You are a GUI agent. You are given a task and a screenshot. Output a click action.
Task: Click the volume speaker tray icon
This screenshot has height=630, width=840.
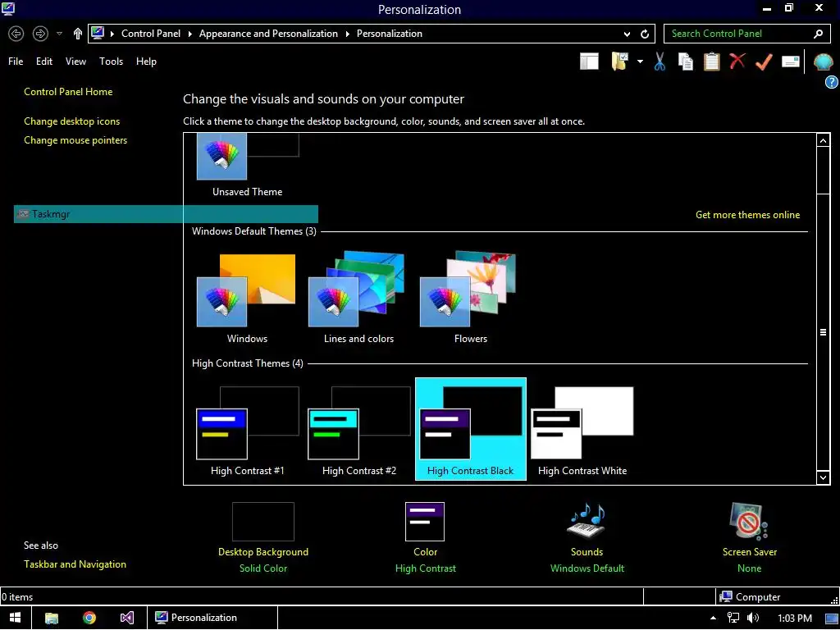pos(753,618)
